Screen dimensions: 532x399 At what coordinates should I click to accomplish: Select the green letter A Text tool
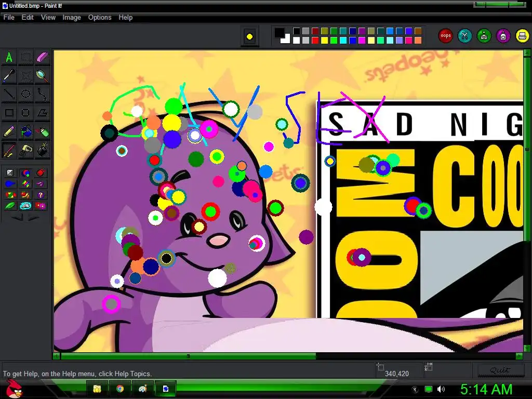pos(9,57)
